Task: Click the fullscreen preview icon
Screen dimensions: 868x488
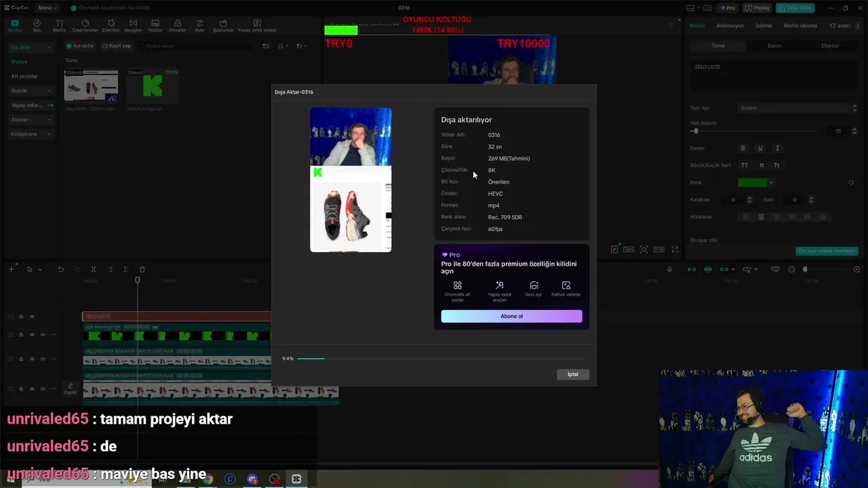Action: 675,249
